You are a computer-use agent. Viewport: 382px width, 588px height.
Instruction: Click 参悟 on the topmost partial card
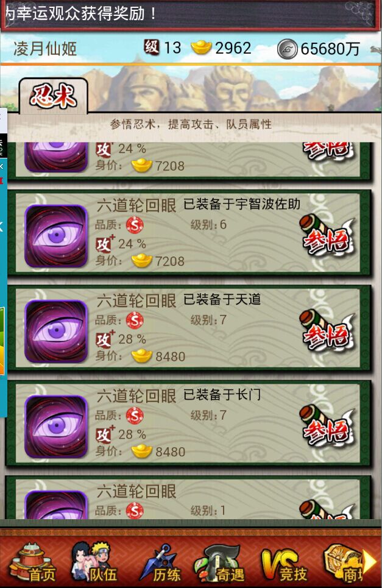click(x=328, y=151)
